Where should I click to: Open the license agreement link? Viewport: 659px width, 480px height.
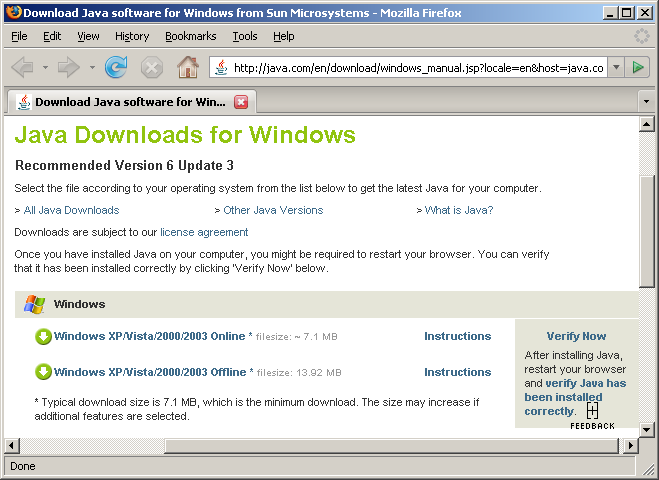(204, 232)
